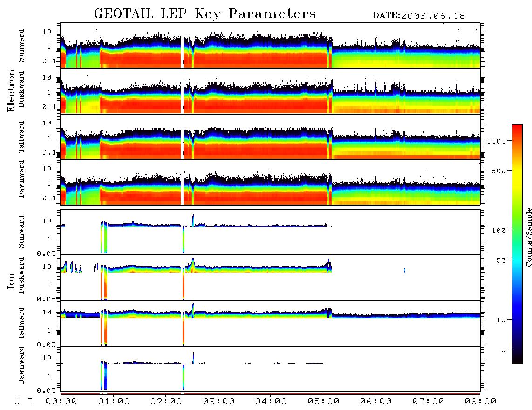Click the "50" color bar tick label
The width and height of the screenshot is (532, 410).
tap(501, 260)
